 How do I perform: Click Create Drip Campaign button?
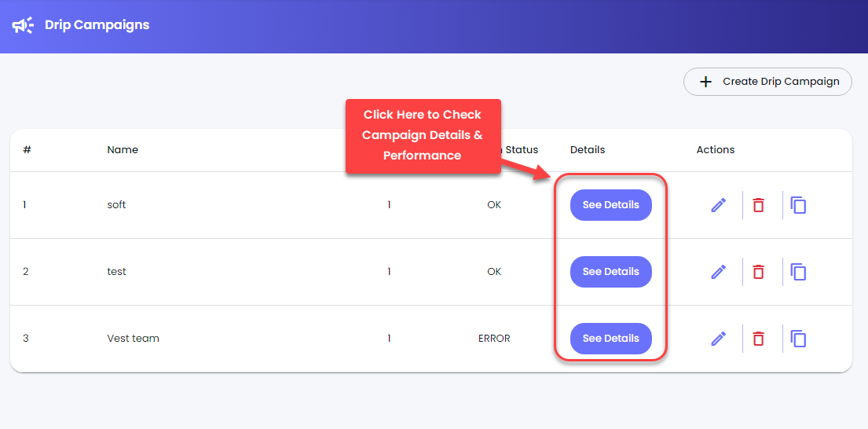tap(767, 82)
